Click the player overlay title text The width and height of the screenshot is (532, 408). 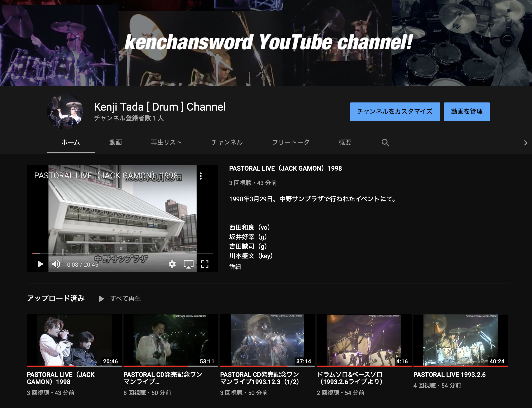pos(106,175)
